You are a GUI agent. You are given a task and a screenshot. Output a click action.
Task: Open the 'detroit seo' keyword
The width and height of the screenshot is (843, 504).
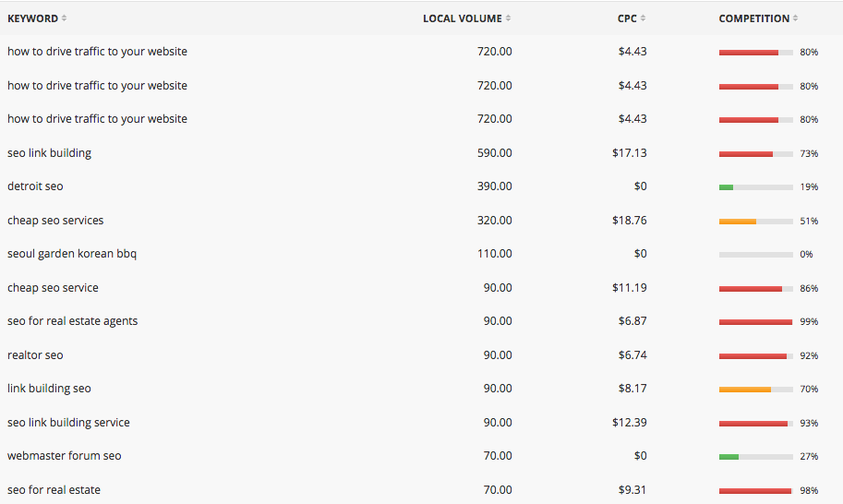pos(35,186)
